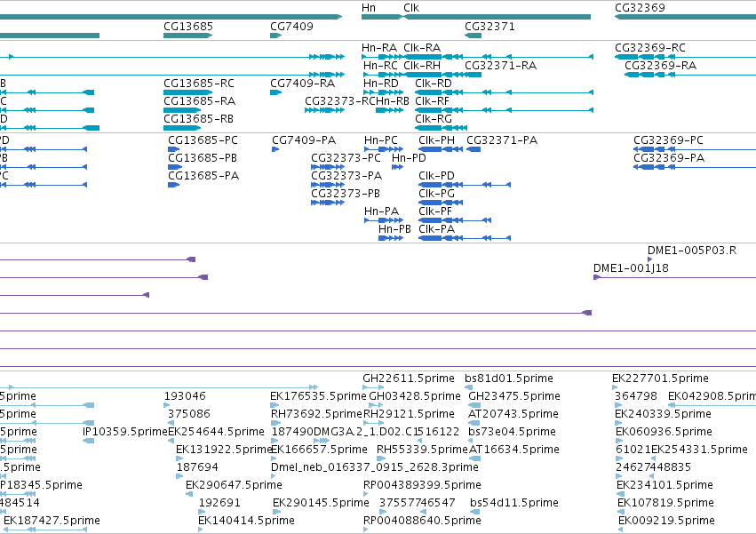Screen dimensions: 756x534
Task: Click the Hn gene label
Action: (x=369, y=8)
